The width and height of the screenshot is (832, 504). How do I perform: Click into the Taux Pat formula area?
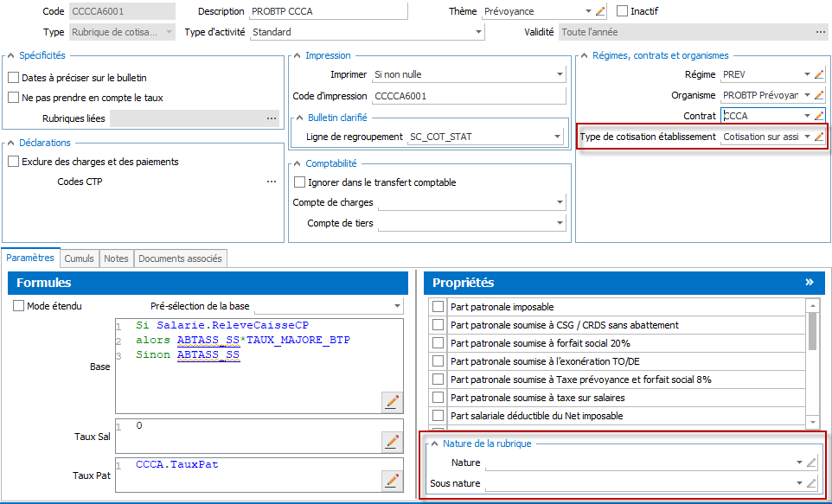(x=259, y=475)
